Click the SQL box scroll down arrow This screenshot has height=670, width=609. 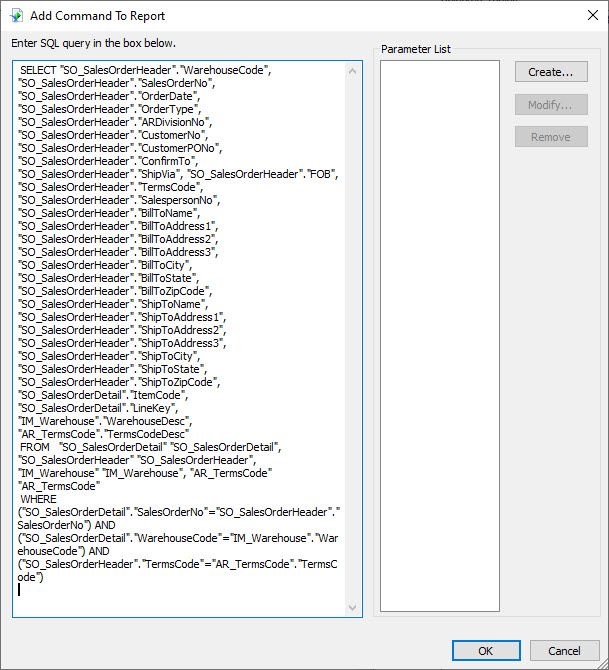[353, 607]
